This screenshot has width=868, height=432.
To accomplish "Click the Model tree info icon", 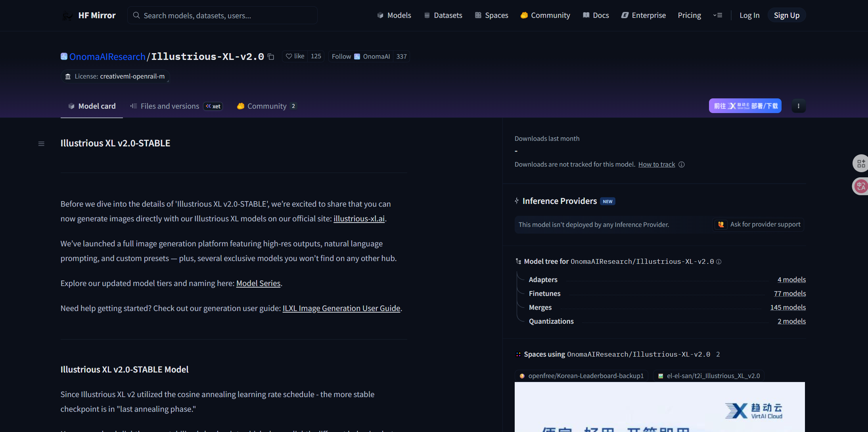I will [719, 262].
